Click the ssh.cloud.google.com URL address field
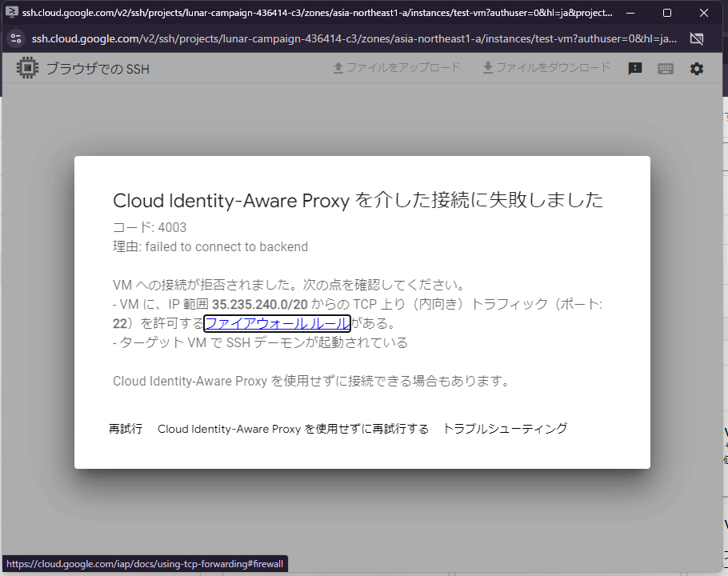 click(354, 38)
